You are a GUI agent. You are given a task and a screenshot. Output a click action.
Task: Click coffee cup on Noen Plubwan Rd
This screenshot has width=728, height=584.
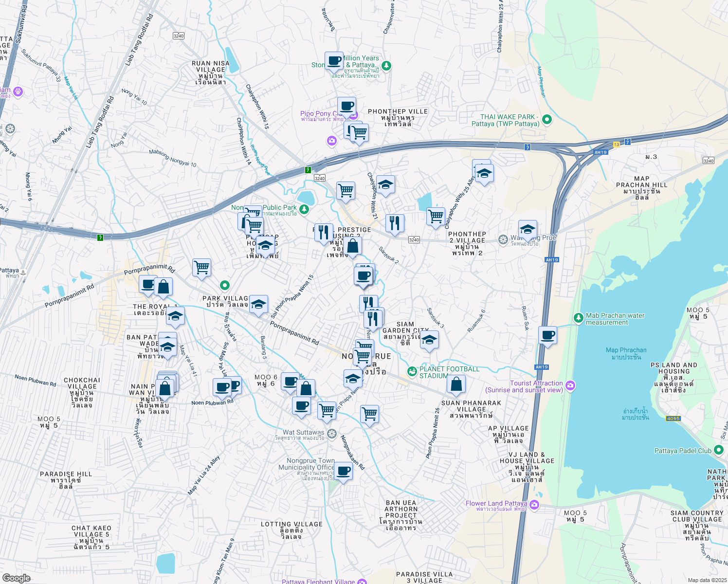[x=222, y=388]
